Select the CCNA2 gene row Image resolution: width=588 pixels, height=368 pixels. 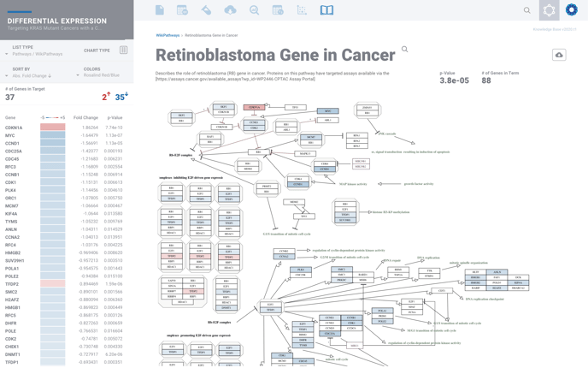pyautogui.click(x=64, y=237)
